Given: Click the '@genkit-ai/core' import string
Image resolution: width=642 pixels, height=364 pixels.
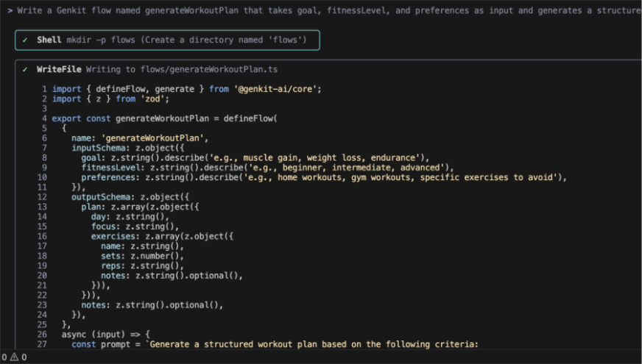Looking at the screenshot, I should 276,89.
